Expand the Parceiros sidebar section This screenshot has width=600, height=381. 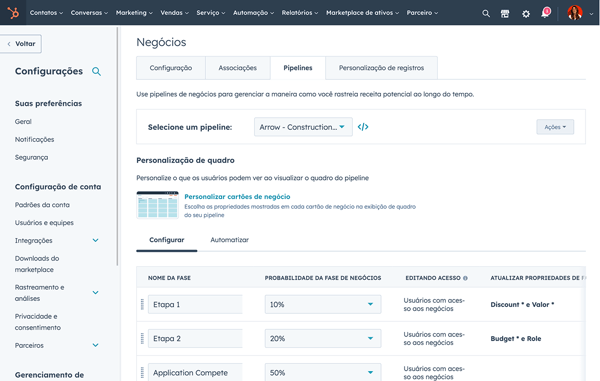point(95,345)
